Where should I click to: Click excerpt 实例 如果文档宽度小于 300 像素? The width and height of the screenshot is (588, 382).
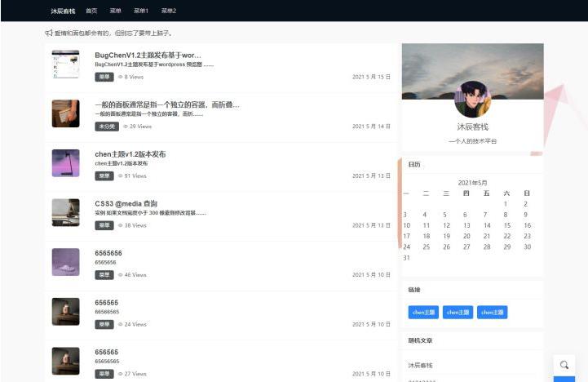150,213
